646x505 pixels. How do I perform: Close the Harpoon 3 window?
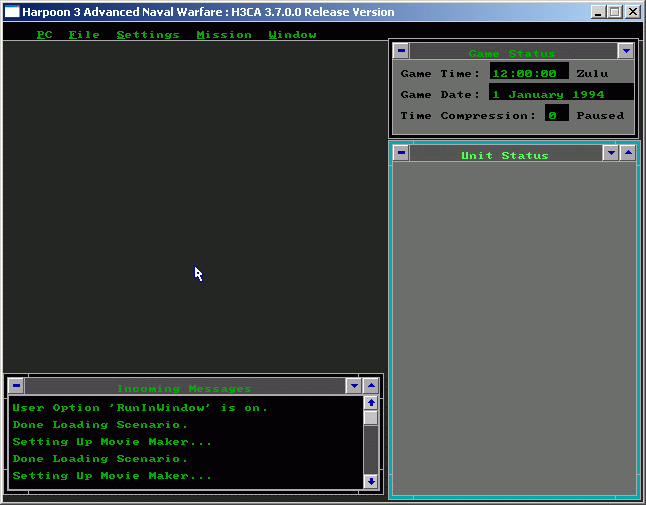click(632, 12)
